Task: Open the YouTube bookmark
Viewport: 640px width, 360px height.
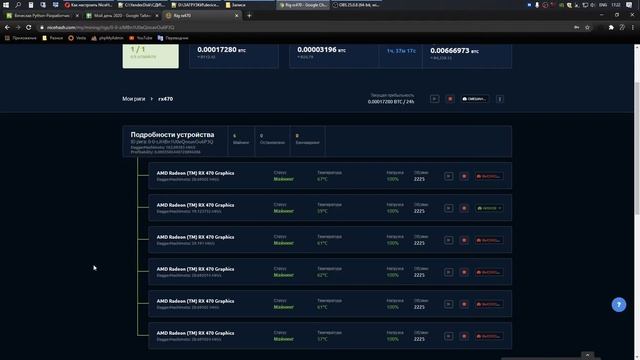Action: [140, 38]
